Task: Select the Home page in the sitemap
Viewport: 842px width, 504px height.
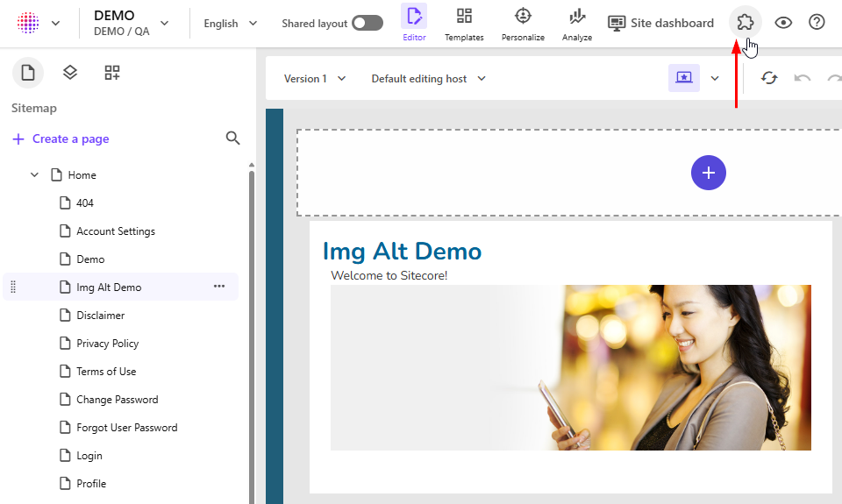Action: [x=82, y=175]
